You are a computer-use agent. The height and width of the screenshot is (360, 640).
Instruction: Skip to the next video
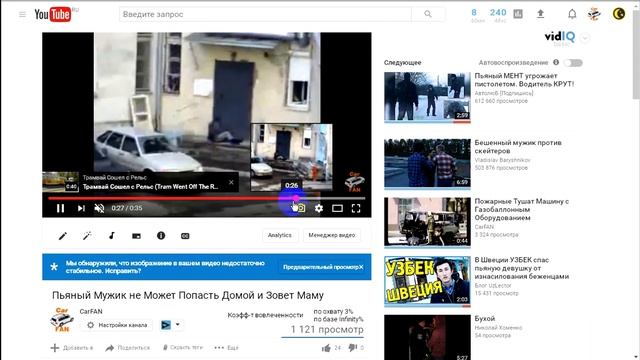pyautogui.click(x=81, y=208)
